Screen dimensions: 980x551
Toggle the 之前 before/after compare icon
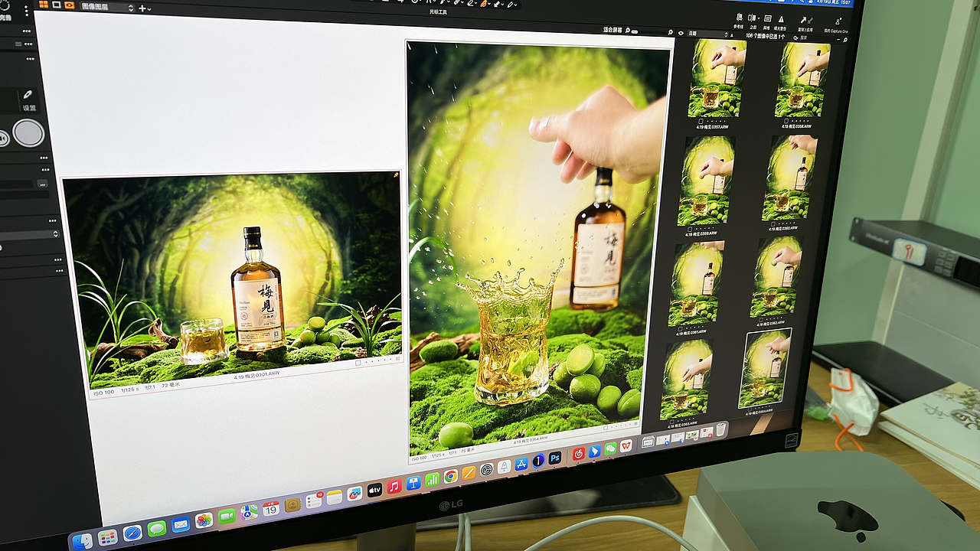752,18
